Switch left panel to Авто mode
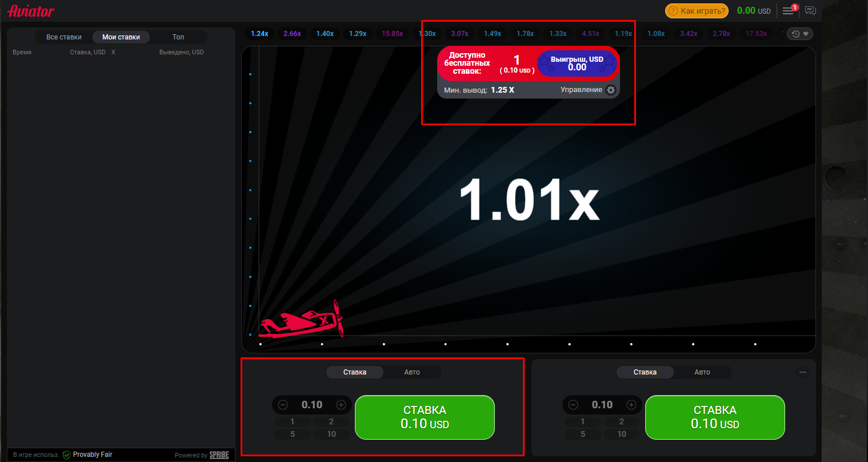 point(412,372)
